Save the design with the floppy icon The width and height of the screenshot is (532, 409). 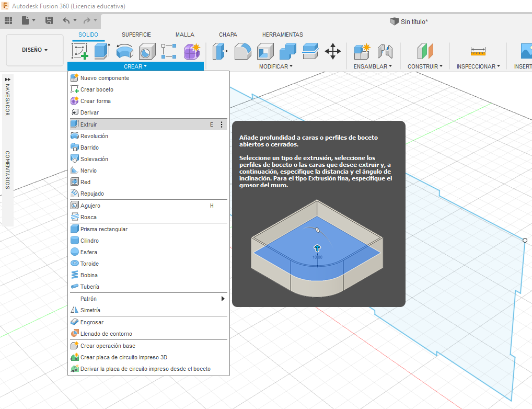pyautogui.click(x=49, y=21)
